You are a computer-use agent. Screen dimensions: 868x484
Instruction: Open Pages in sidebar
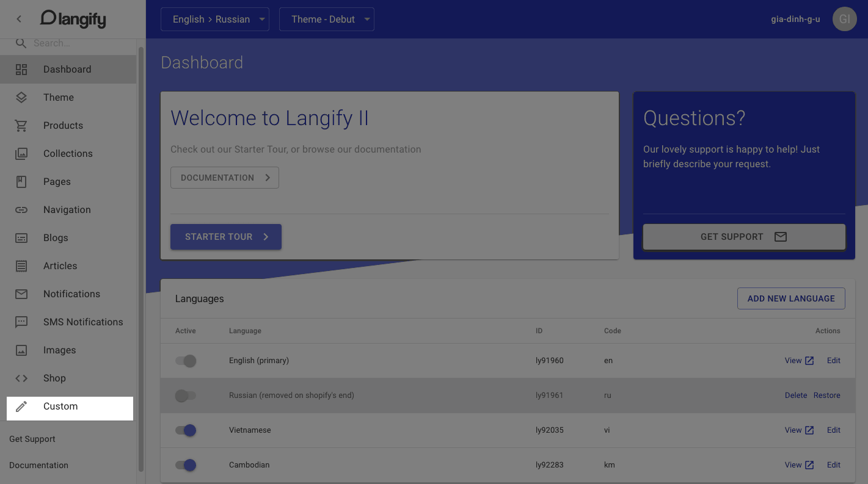click(68, 182)
